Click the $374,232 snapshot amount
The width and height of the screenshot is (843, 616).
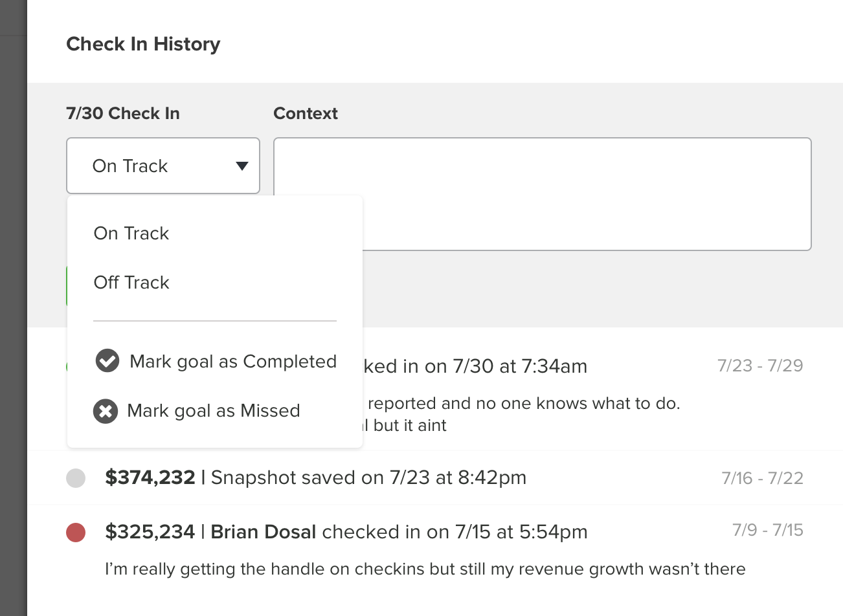pos(150,478)
